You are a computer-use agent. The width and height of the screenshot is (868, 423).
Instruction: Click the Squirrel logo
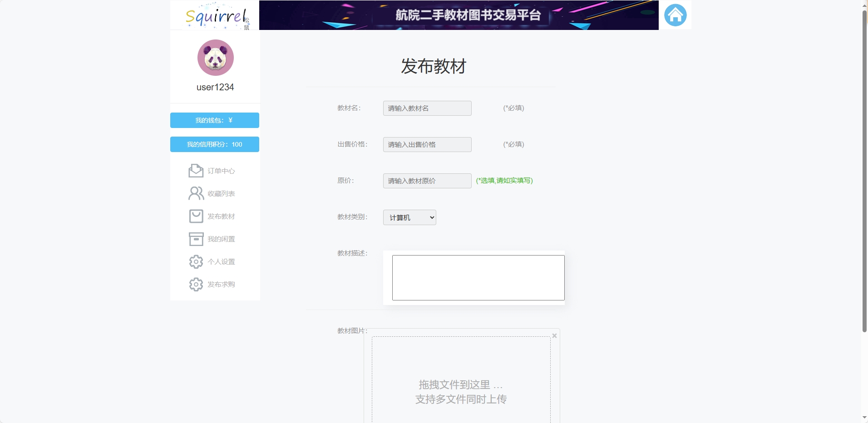214,16
